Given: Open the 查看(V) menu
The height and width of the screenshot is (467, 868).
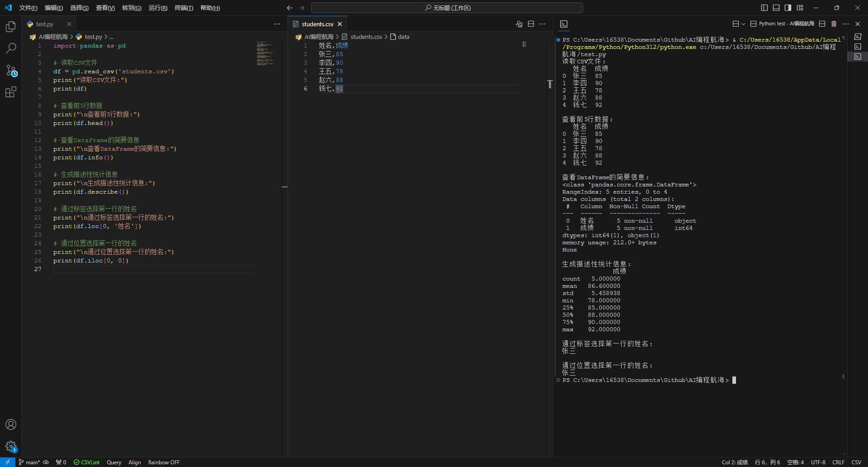Looking at the screenshot, I should coord(105,8).
